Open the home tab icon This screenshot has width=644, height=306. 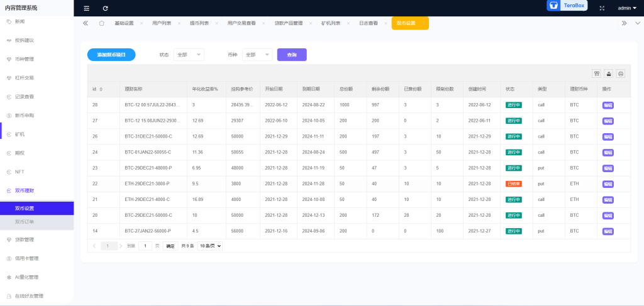coord(101,23)
